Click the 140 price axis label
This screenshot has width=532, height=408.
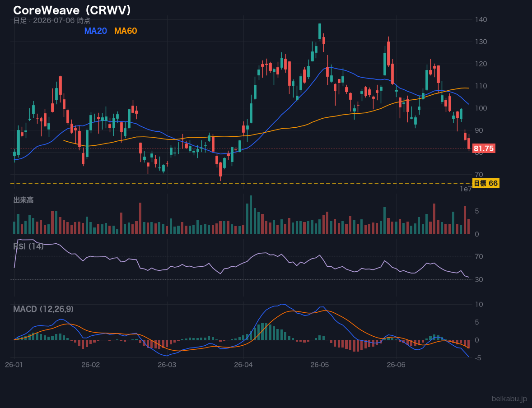tap(481, 20)
